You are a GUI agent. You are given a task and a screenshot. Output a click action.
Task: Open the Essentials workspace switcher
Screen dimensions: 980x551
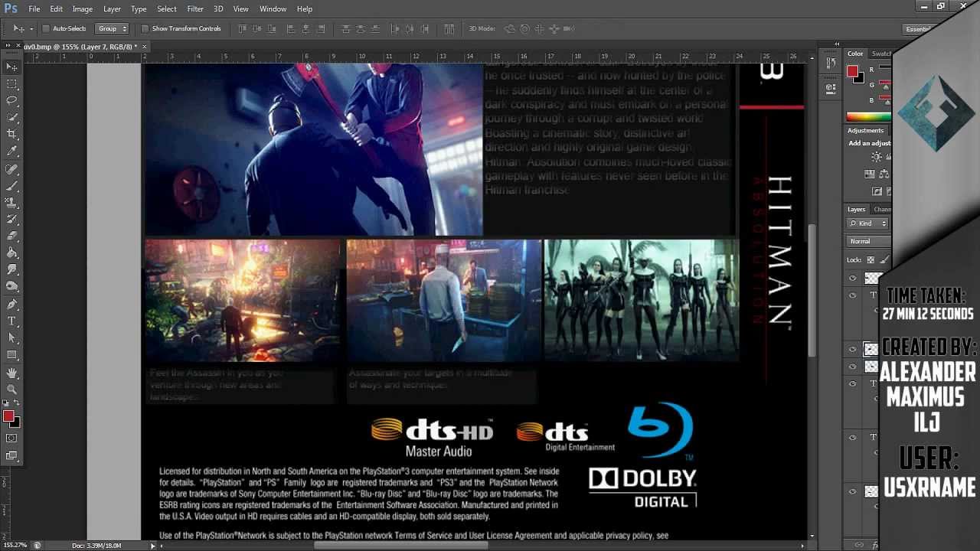919,29
